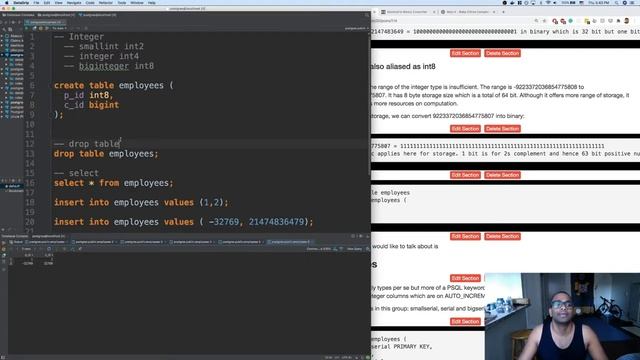The width and height of the screenshot is (640, 360).
Task: Click Delete Section below '2s complement' code block
Action: point(502,175)
